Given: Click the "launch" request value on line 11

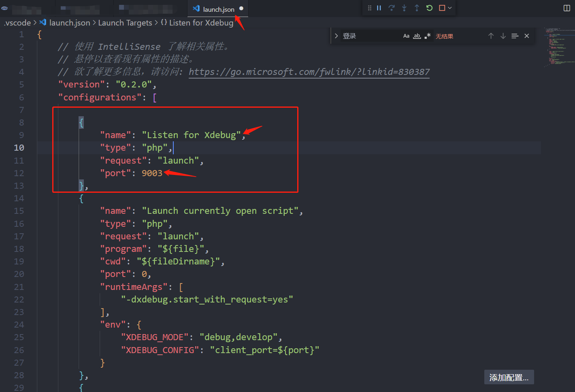Looking at the screenshot, I should 178,160.
